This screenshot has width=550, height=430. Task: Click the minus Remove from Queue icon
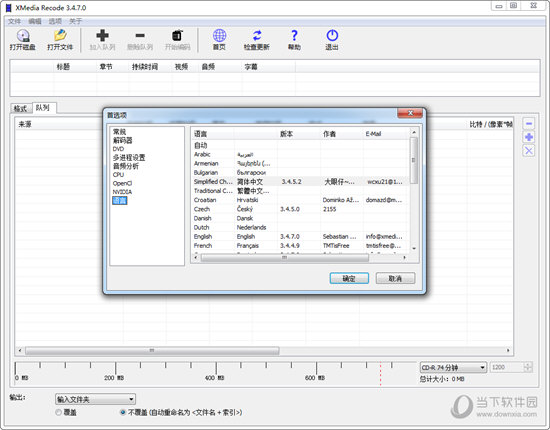tap(140, 35)
